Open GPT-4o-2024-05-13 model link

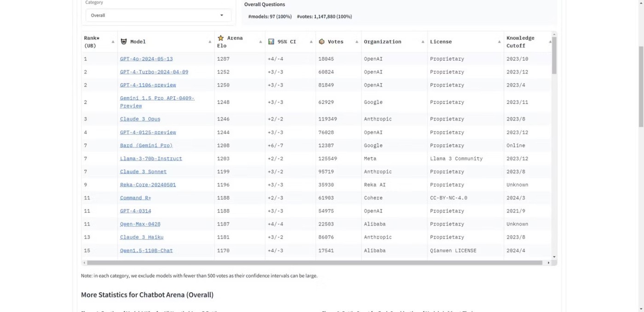(146, 59)
